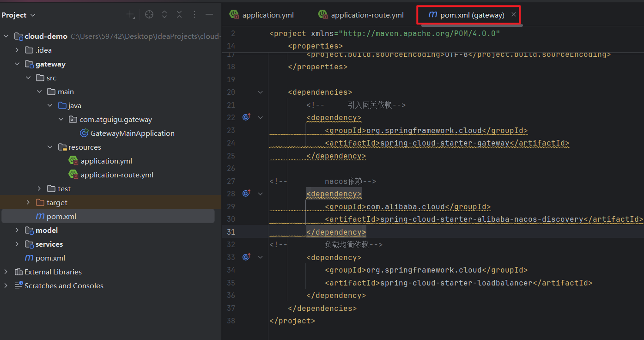The image size is (644, 340).
Task: Expand the services module
Action: [17, 244]
